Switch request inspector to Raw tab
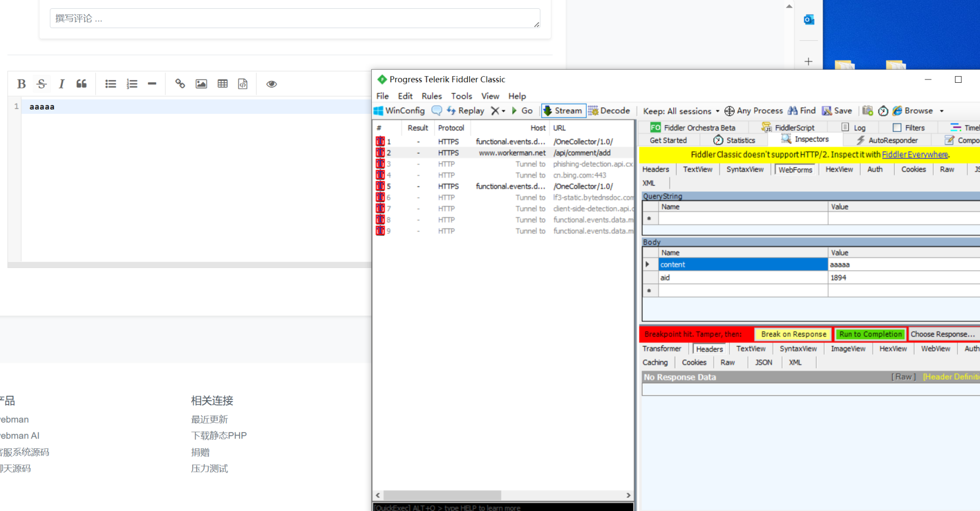Image resolution: width=980 pixels, height=511 pixels. [947, 169]
